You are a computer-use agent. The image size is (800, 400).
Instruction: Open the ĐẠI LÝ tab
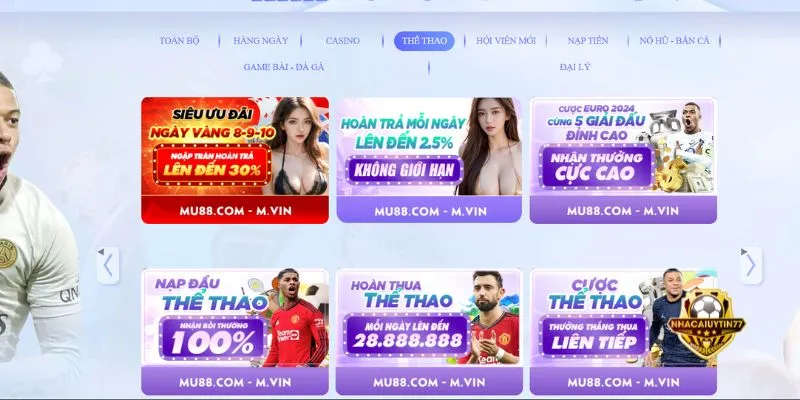[x=574, y=67]
